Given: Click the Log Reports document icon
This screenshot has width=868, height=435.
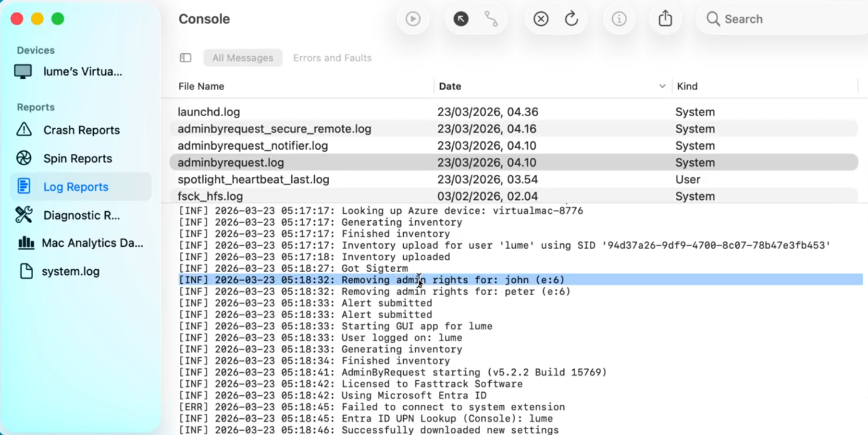Looking at the screenshot, I should [24, 186].
